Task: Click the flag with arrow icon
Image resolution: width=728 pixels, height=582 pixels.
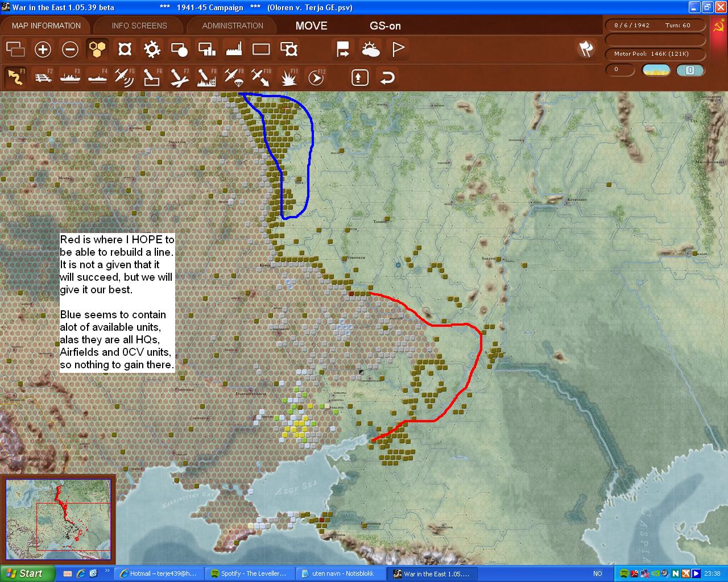Action: pyautogui.click(x=343, y=49)
